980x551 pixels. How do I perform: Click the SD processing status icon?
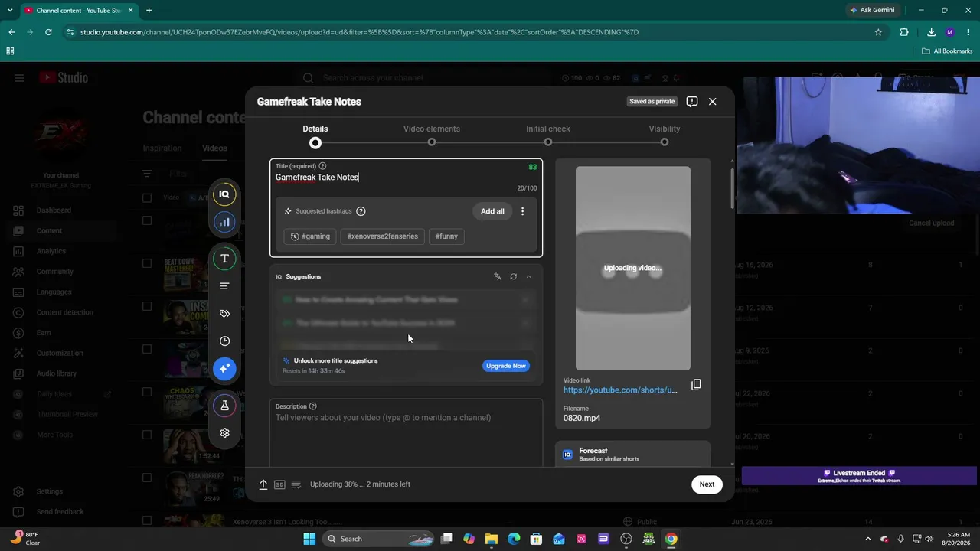point(279,484)
